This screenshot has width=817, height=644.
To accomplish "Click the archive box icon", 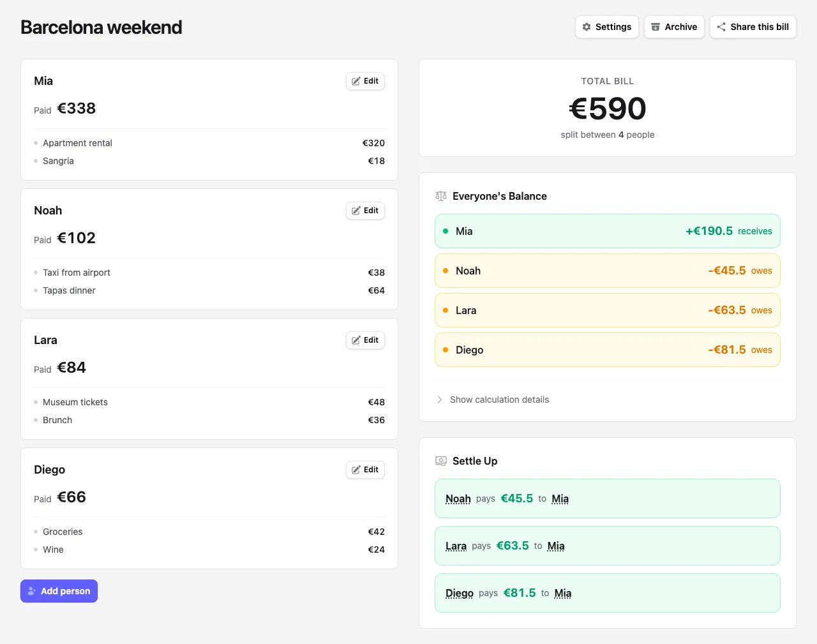I will click(656, 27).
